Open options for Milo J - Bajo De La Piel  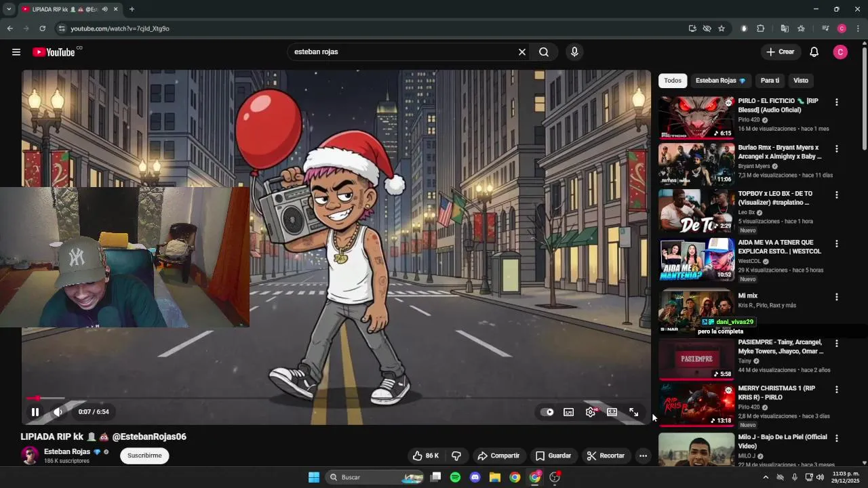click(x=836, y=439)
